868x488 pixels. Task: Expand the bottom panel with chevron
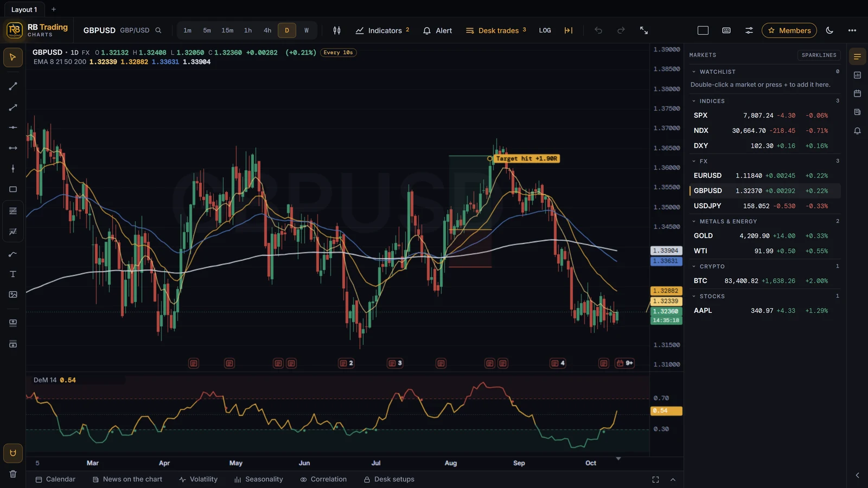pos(673,479)
